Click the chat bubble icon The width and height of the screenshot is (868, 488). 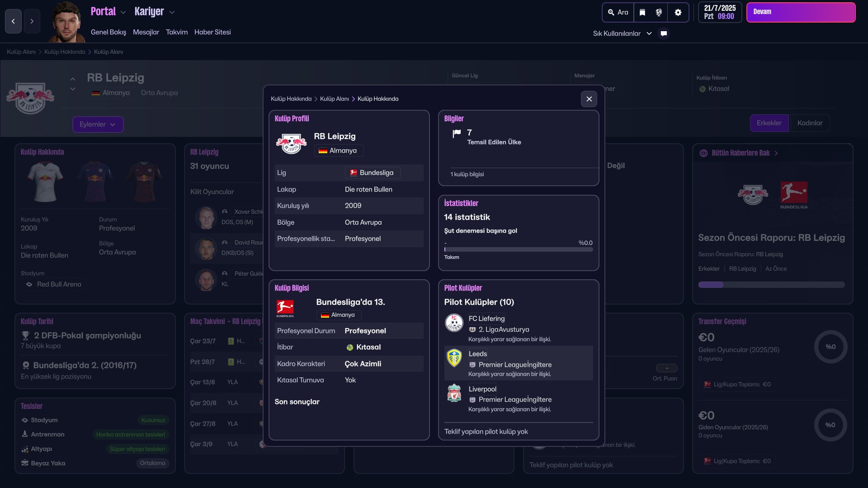pos(664,33)
